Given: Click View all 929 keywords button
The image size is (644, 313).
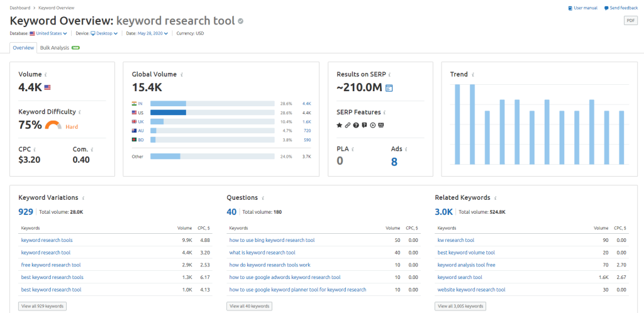Looking at the screenshot, I should [42, 306].
